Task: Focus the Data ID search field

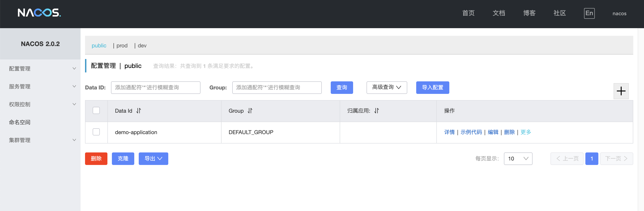Action: 156,87
